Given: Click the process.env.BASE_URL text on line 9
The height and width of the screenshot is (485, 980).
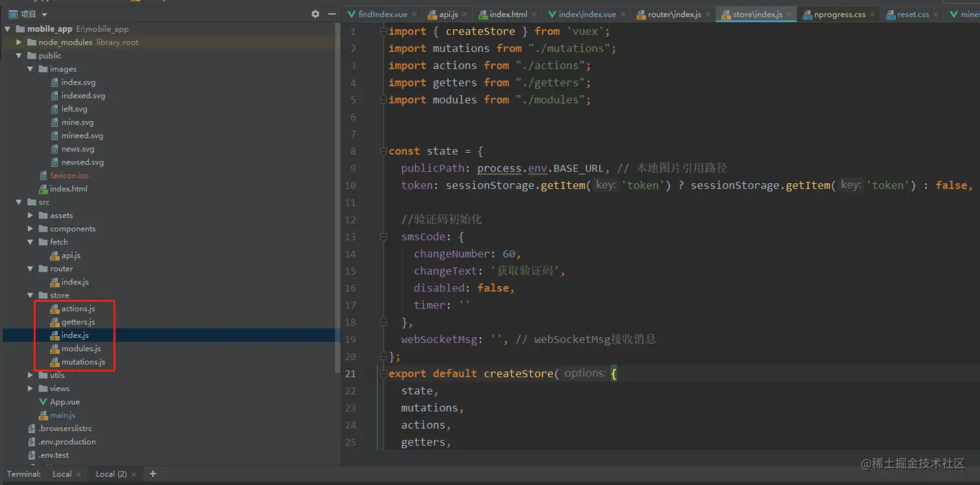Looking at the screenshot, I should [x=541, y=168].
